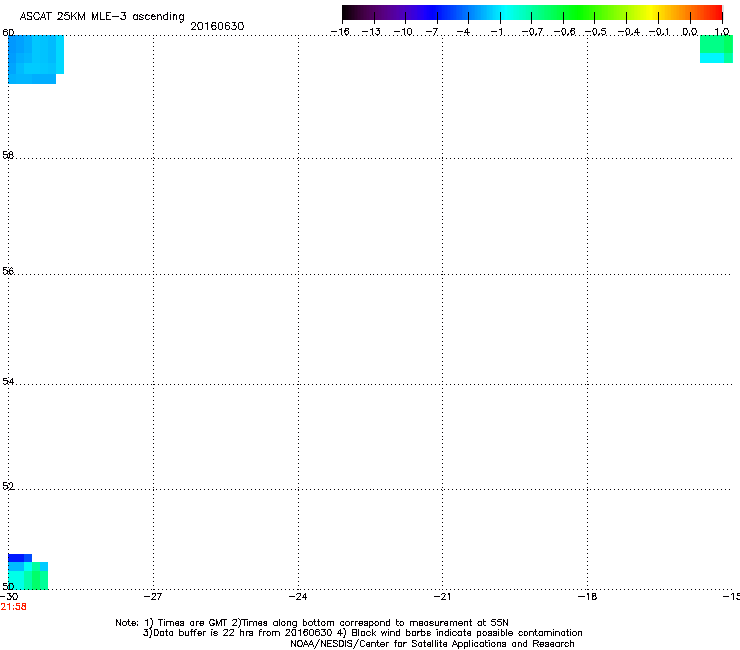Click latitude axis label 58
This screenshot has height=650, width=740.
click(8, 155)
